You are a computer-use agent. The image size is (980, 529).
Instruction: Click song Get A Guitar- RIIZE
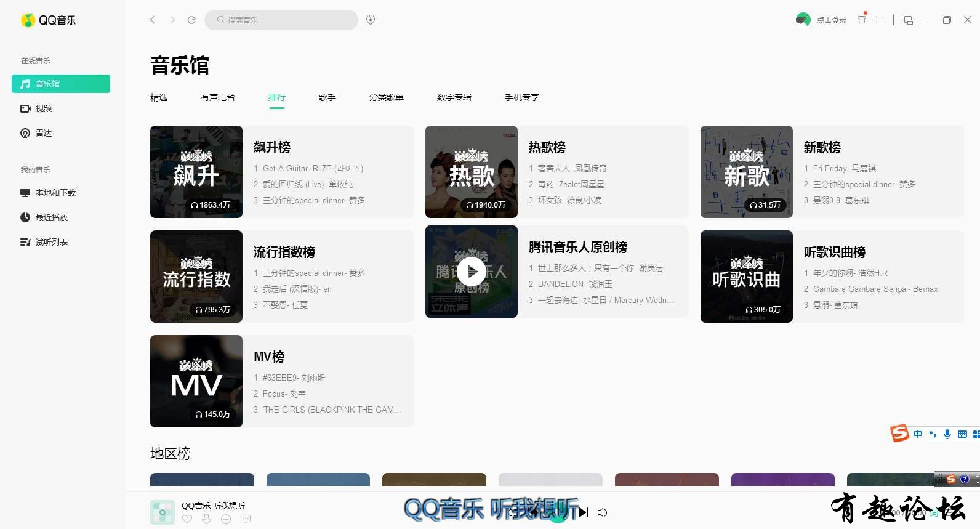[313, 168]
